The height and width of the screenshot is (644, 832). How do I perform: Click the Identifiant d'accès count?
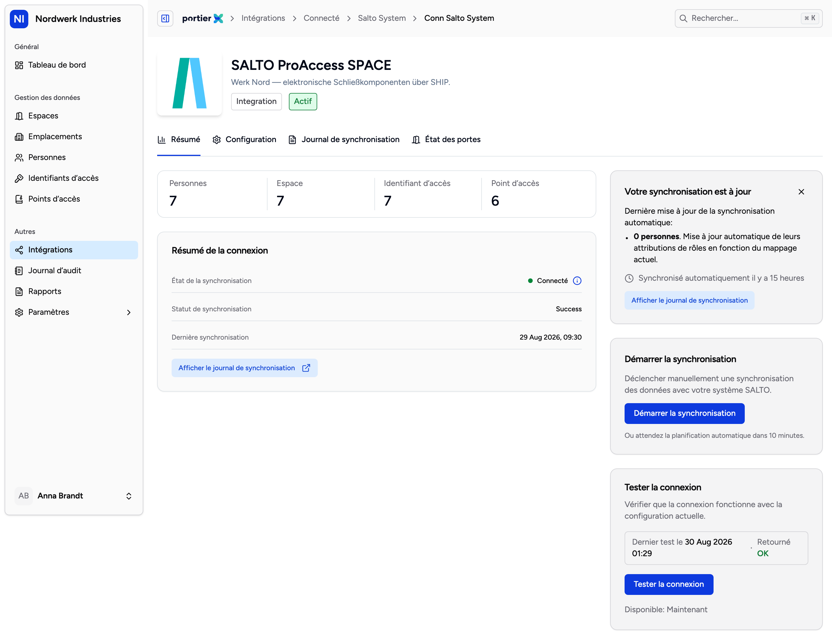pos(388,201)
